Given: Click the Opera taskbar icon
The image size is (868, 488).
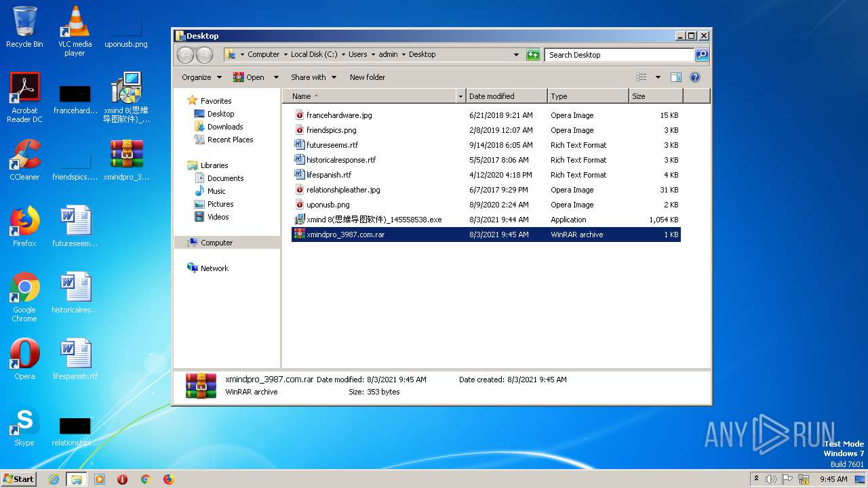Looking at the screenshot, I should point(122,479).
